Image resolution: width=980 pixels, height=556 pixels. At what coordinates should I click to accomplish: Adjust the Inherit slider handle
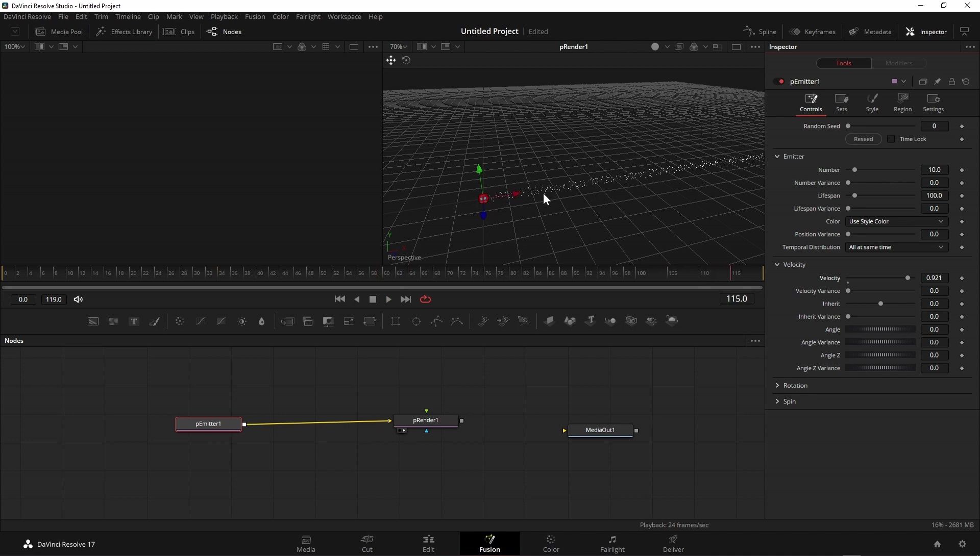[880, 304]
